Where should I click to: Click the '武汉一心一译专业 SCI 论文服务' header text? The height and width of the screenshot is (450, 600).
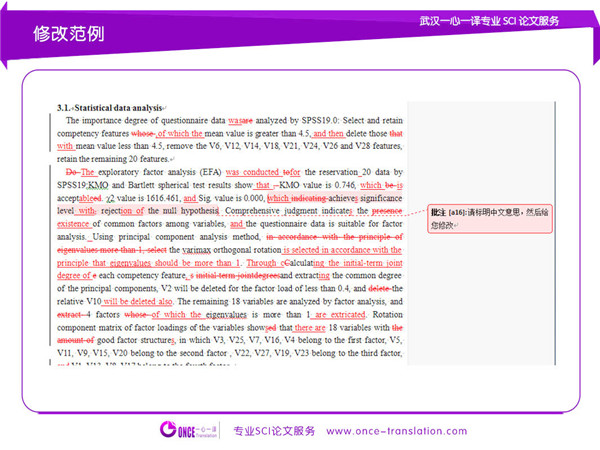tap(489, 21)
